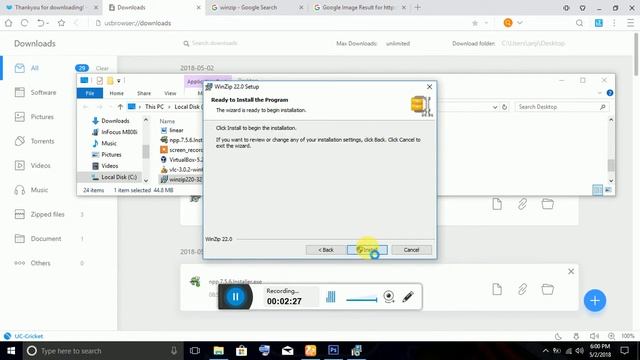Click the blue plus new download button
This screenshot has width=640, height=360.
tap(595, 301)
